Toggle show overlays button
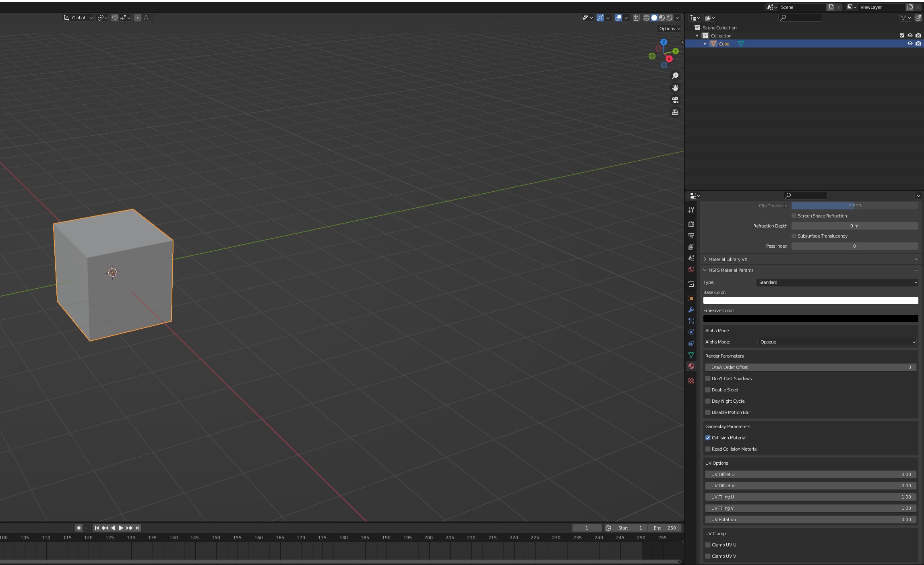 [618, 18]
